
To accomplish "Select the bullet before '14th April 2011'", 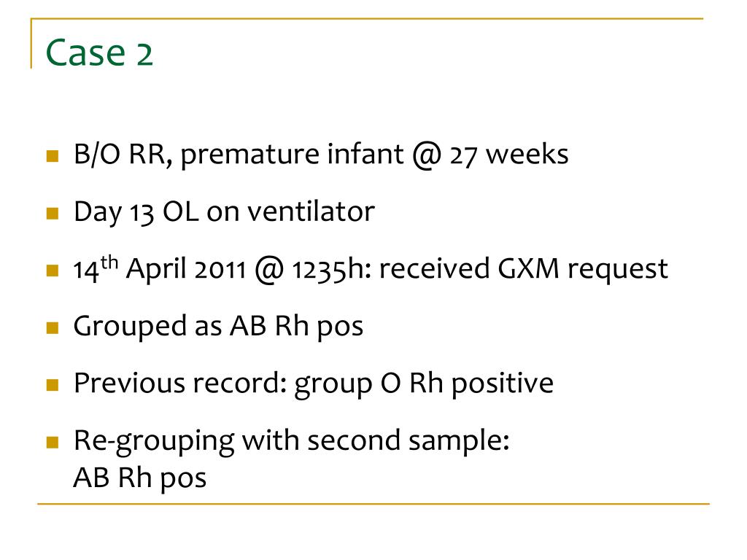I will (x=53, y=270).
